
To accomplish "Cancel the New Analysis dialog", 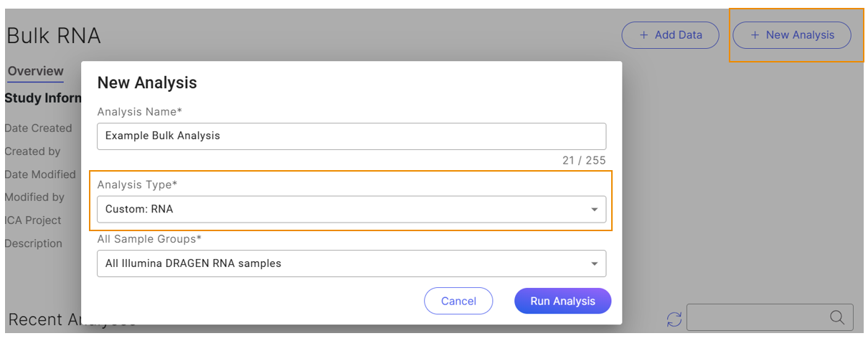I will (x=458, y=301).
